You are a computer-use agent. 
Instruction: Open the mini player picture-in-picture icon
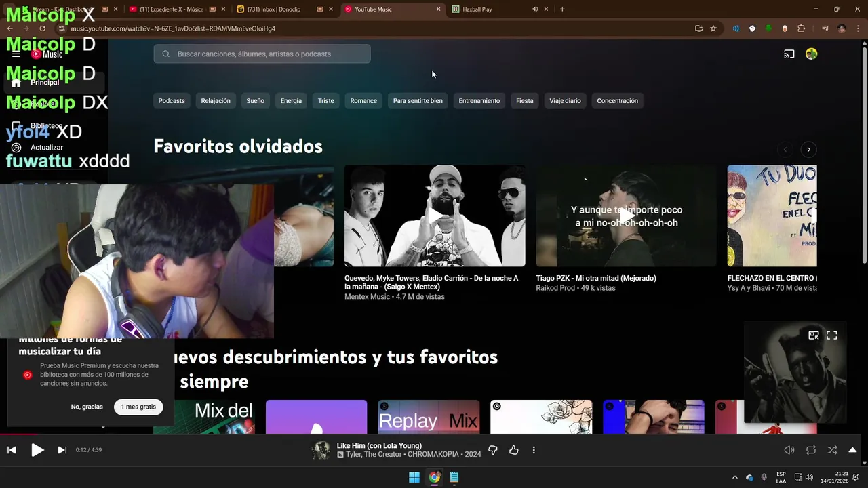pos(814,335)
